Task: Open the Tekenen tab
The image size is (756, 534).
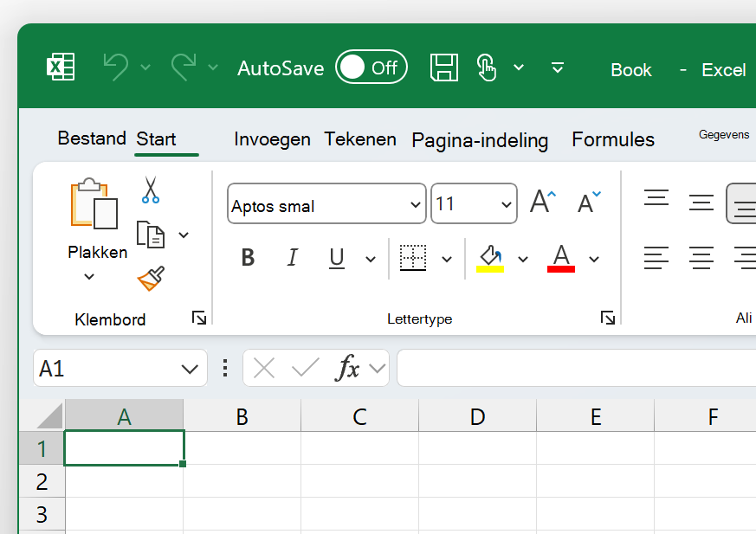Action: [x=360, y=138]
